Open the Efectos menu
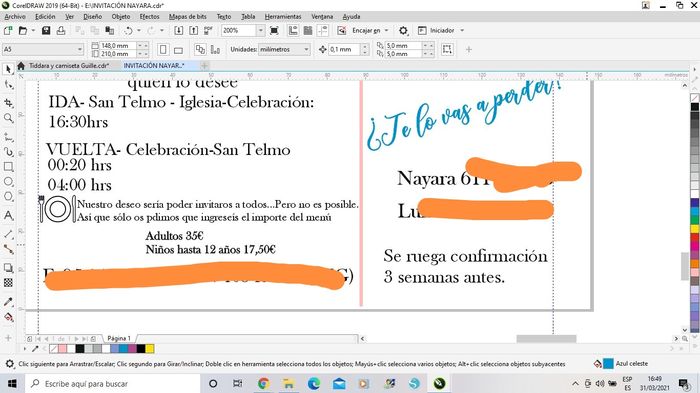This screenshot has width=700, height=393. 149,17
